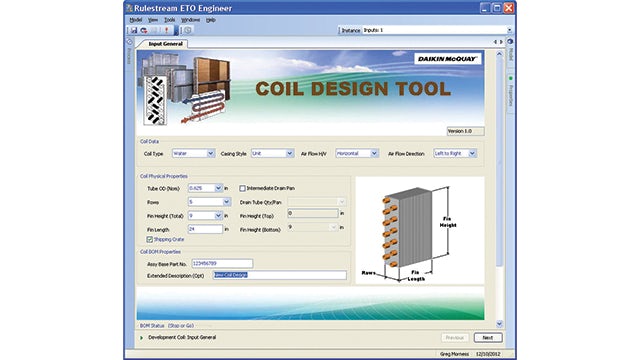Click the Assy Base Part No. field
The width and height of the screenshot is (640, 360).
click(222, 264)
